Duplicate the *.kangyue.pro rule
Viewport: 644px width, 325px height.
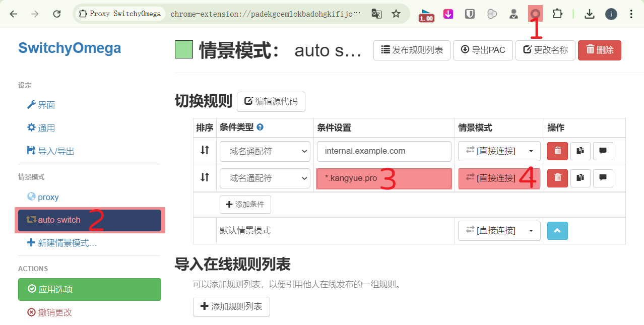tap(580, 178)
